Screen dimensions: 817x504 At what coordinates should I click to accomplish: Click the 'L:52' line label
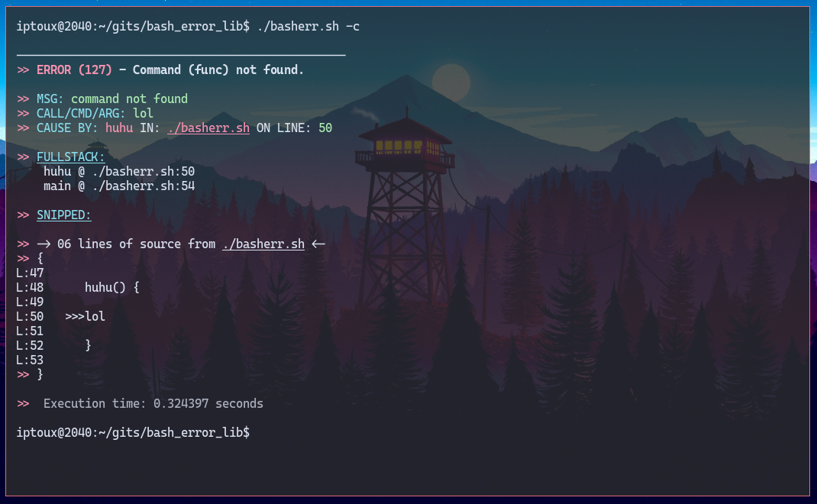point(30,346)
